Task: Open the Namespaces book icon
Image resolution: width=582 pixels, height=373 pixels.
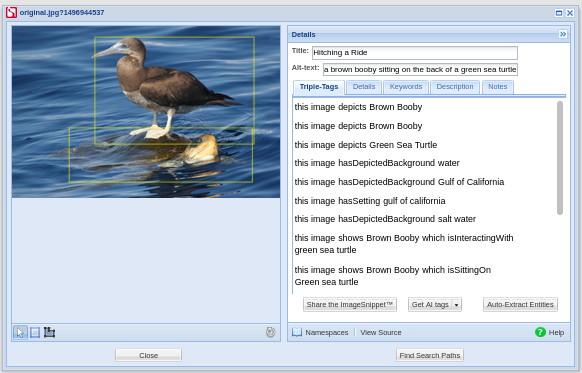Action: 297,332
